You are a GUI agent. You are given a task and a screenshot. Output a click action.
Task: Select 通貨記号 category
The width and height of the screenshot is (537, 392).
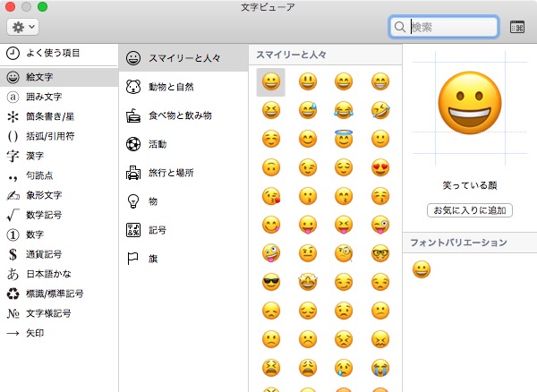tap(59, 254)
